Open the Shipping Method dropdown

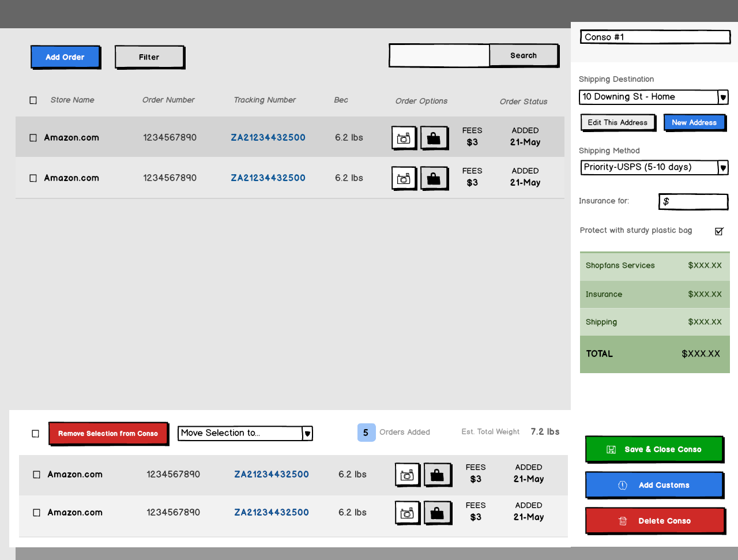click(x=723, y=167)
